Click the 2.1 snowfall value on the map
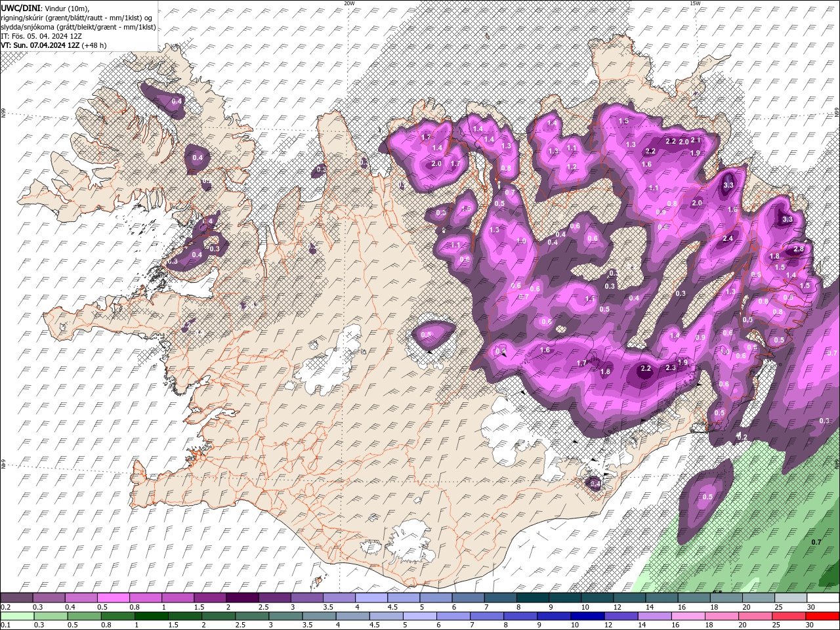 click(x=696, y=140)
